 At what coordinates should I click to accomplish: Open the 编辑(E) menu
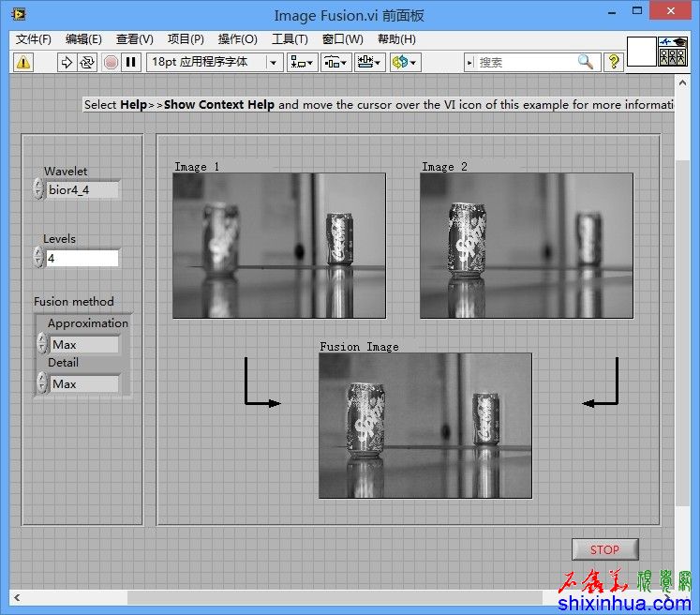coord(83,39)
